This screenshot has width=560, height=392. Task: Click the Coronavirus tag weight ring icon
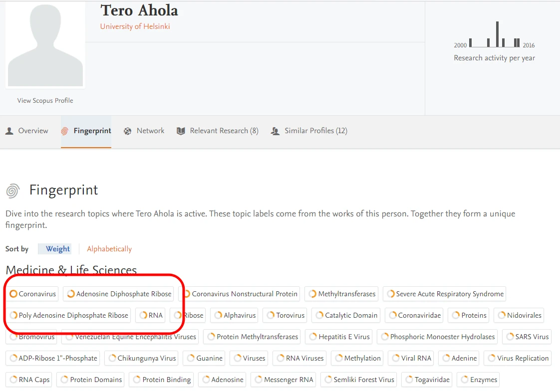tap(13, 294)
